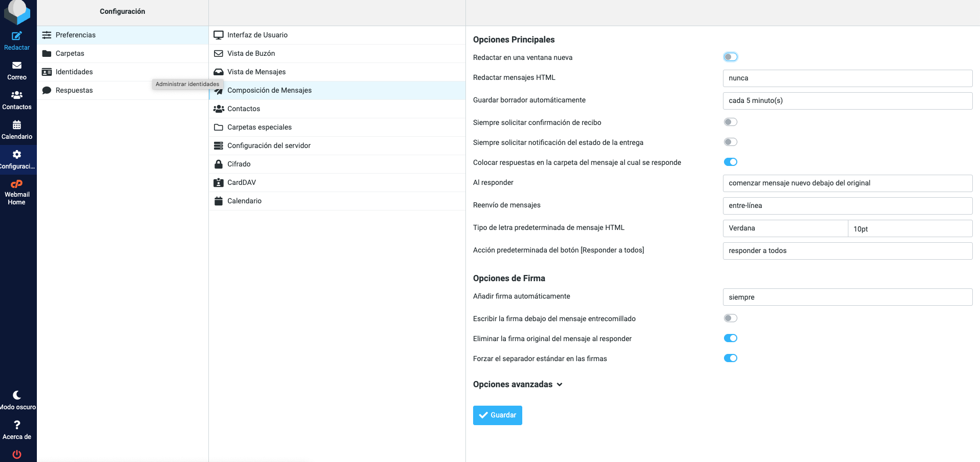Open the Al responder dropdown
This screenshot has width=980, height=462.
(x=847, y=183)
